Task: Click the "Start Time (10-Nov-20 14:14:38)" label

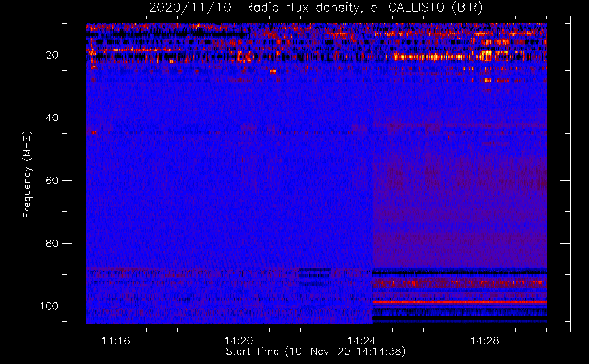Action: [x=316, y=352]
